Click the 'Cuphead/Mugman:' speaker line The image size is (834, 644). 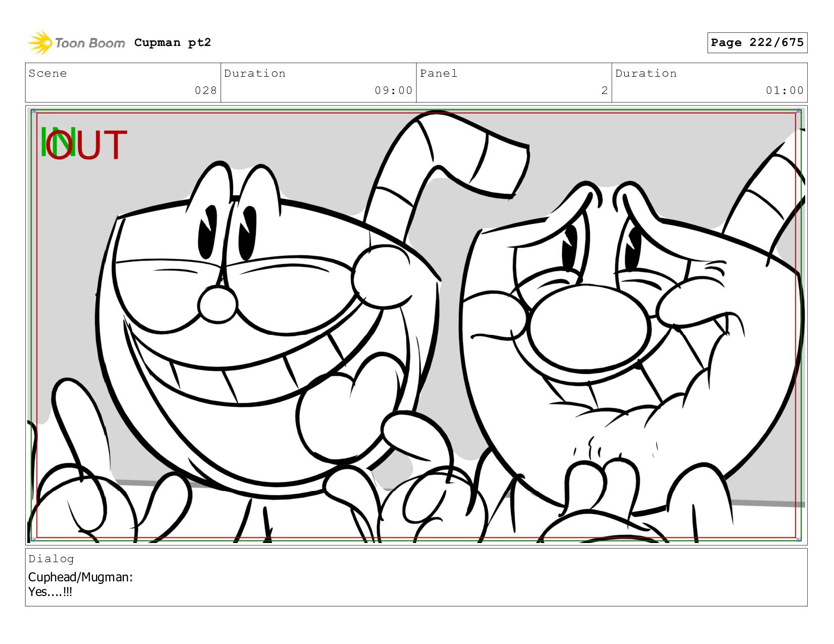[80, 577]
